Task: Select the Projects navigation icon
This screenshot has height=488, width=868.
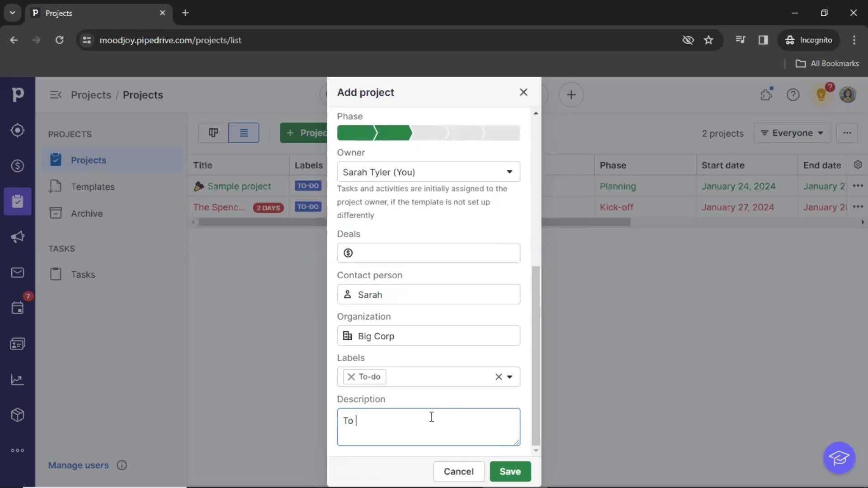Action: [17, 201]
